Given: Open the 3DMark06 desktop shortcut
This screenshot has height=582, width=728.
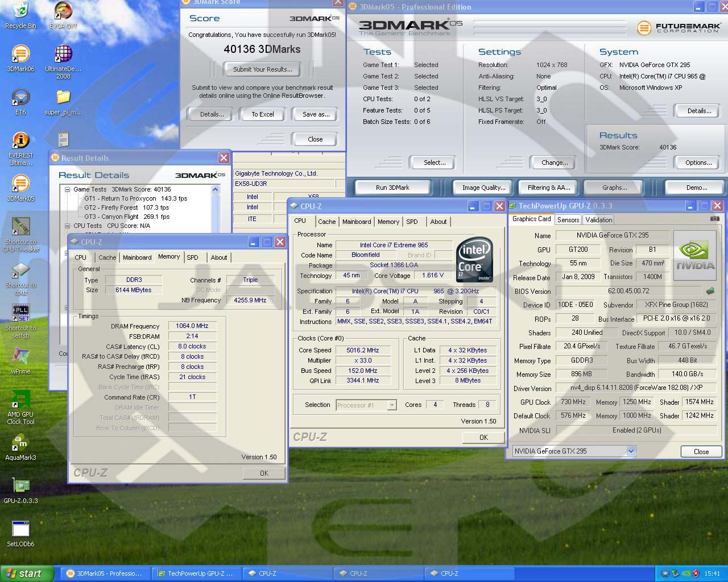Looking at the screenshot, I should coord(20,59).
